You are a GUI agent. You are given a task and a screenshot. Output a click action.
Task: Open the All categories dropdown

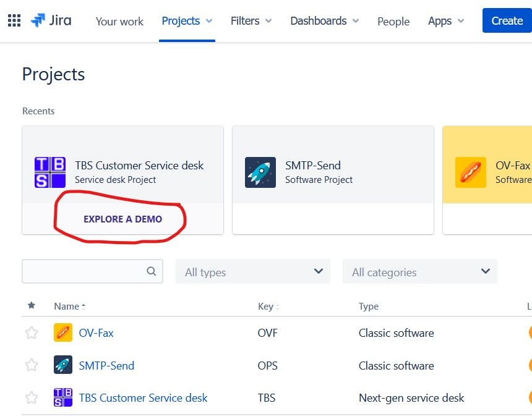point(419,271)
